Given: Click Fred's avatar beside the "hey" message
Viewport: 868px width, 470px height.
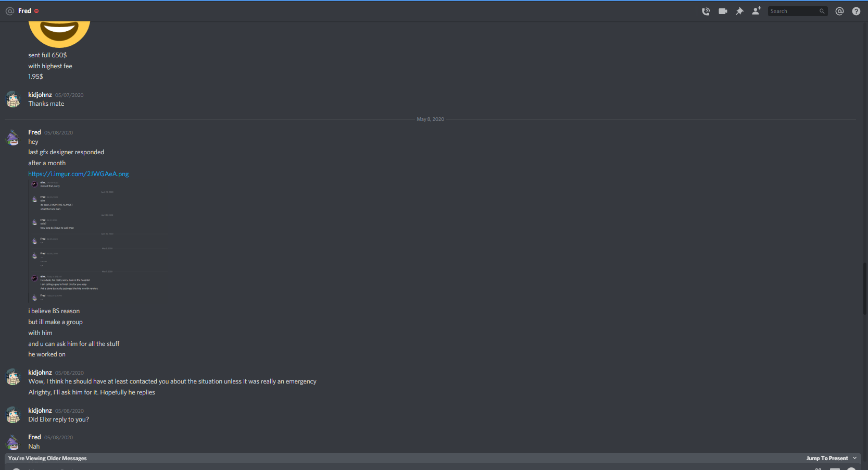Looking at the screenshot, I should [13, 138].
